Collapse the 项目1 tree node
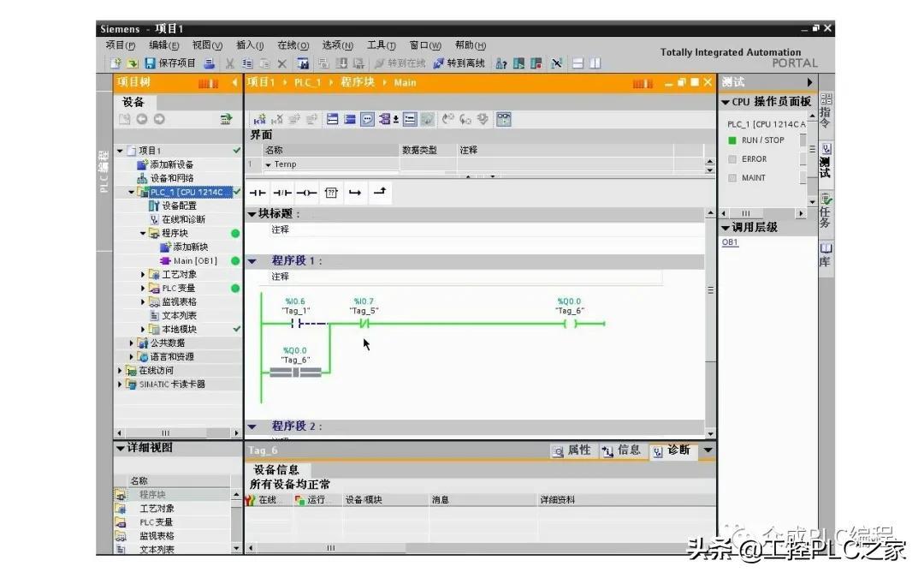Image resolution: width=924 pixels, height=578 pixels. (x=121, y=151)
